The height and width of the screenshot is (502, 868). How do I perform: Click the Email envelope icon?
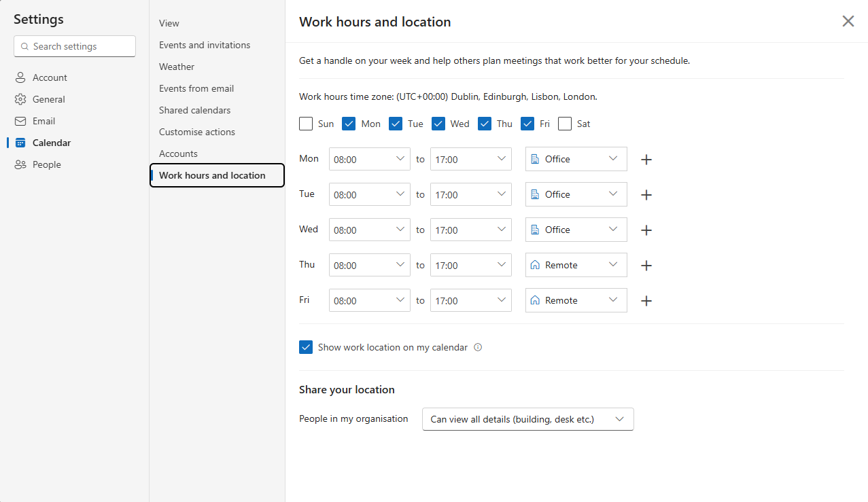[20, 121]
